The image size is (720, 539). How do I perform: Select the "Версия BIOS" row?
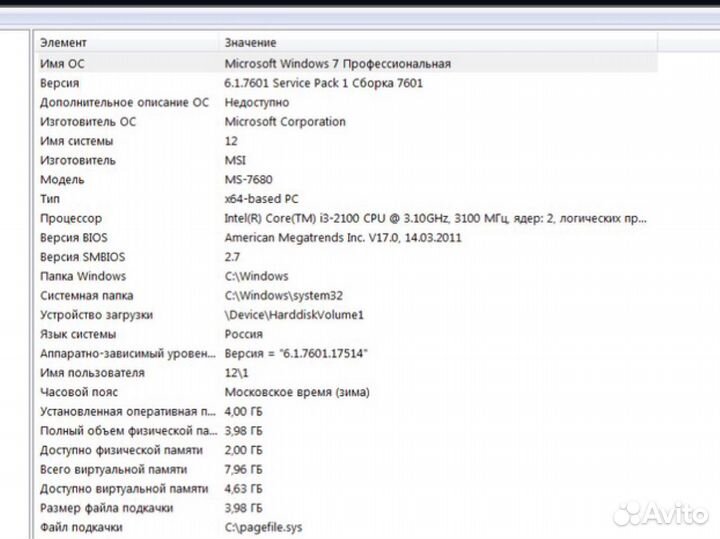coord(346,237)
